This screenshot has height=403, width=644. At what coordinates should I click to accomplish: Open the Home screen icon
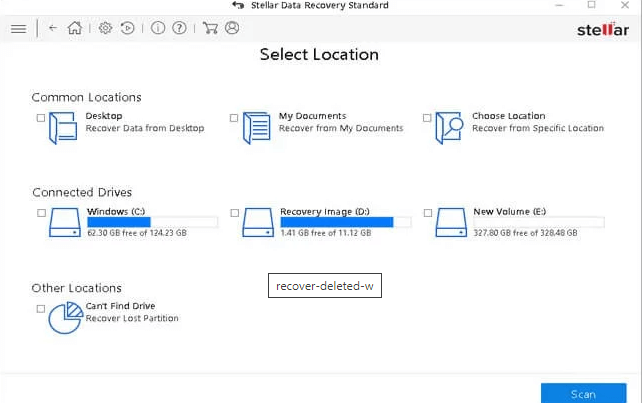(x=75, y=28)
